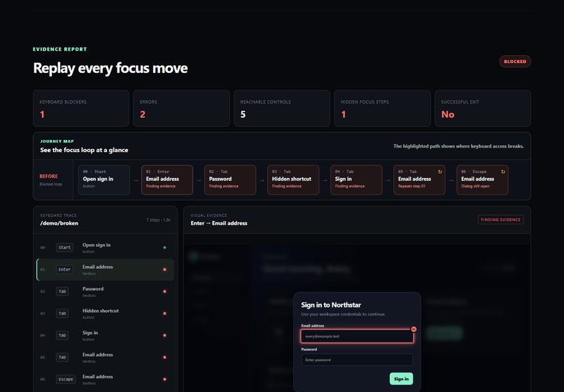Select journey step 02 Password card
This screenshot has width=564, height=392.
coord(230,180)
